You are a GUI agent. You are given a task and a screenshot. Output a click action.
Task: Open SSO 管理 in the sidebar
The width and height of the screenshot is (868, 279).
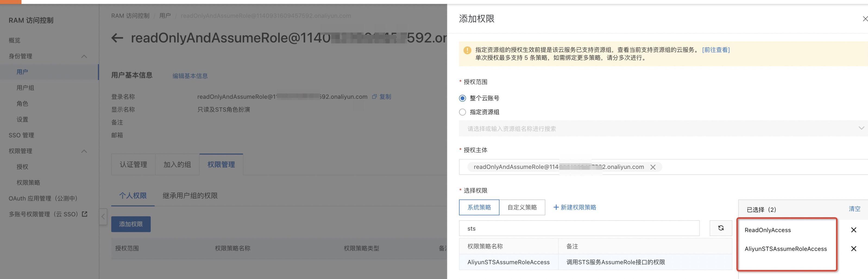coord(21,135)
